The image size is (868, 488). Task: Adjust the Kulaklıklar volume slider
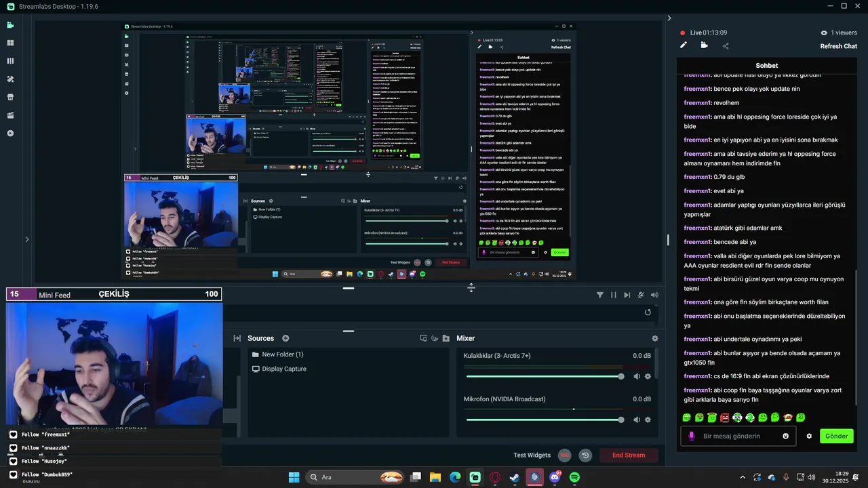coord(545,376)
